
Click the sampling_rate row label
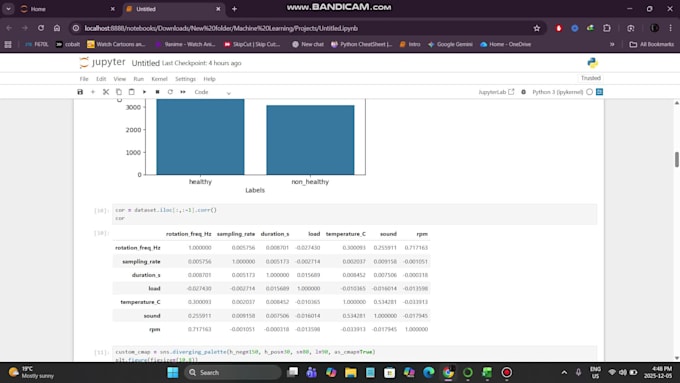click(x=141, y=262)
